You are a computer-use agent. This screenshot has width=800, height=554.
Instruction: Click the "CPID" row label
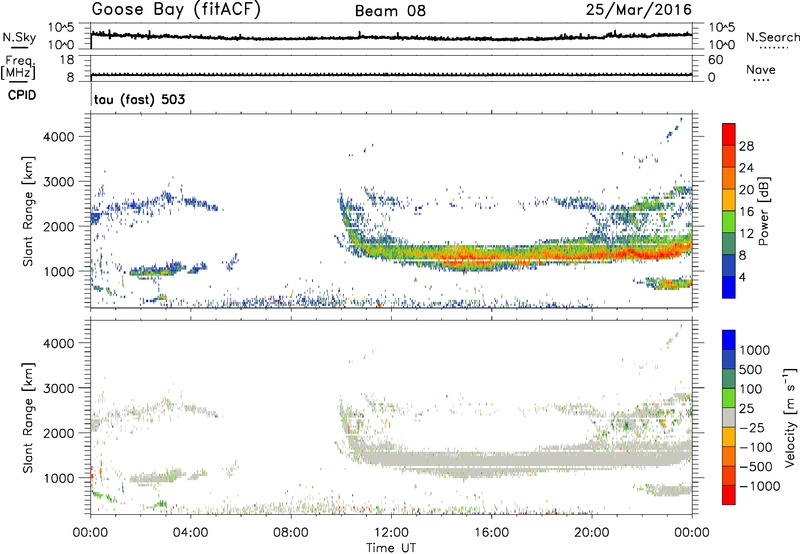tap(22, 95)
